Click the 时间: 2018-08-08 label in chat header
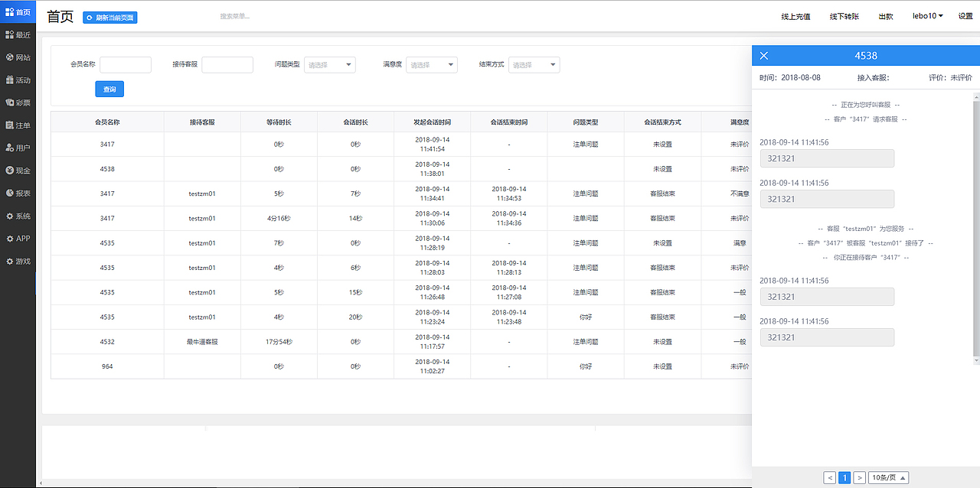The height and width of the screenshot is (488, 980). tap(790, 78)
